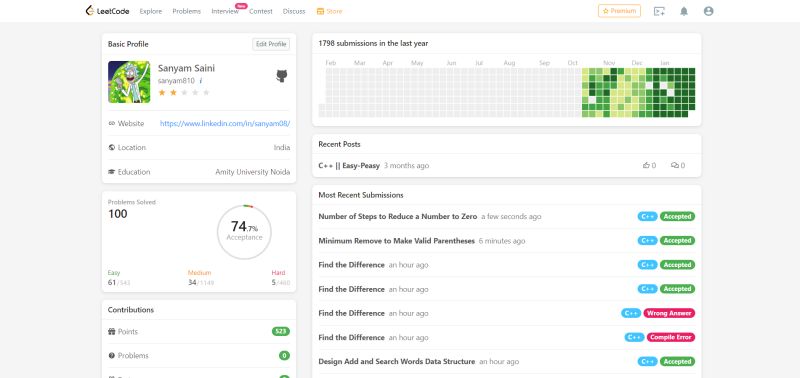This screenshot has height=378, width=800.
Task: Open the playground icon in top bar
Action: click(659, 11)
